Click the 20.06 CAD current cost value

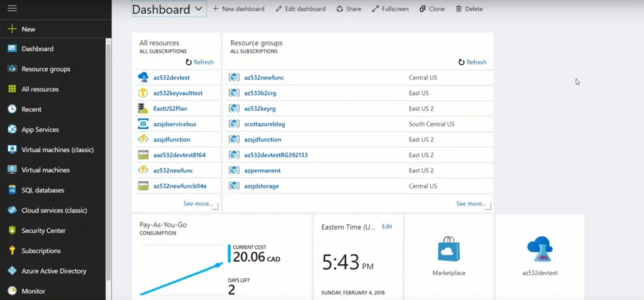pyautogui.click(x=257, y=257)
